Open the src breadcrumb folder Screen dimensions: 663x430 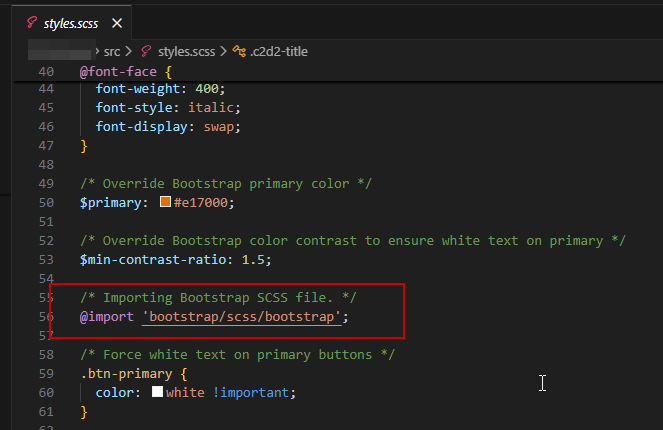[114, 49]
